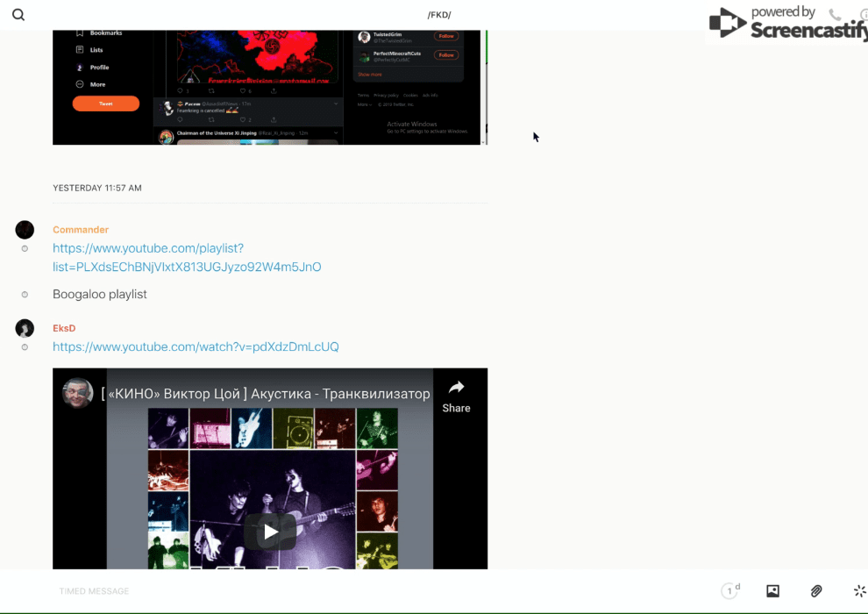Click Commander's profile avatar
Screen dimensions: 868x614
point(25,230)
